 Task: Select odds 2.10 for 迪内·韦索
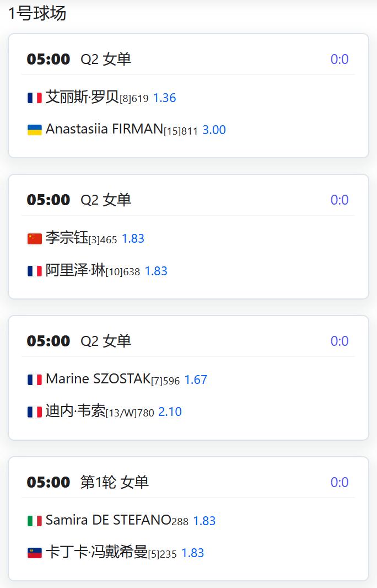[x=170, y=411]
